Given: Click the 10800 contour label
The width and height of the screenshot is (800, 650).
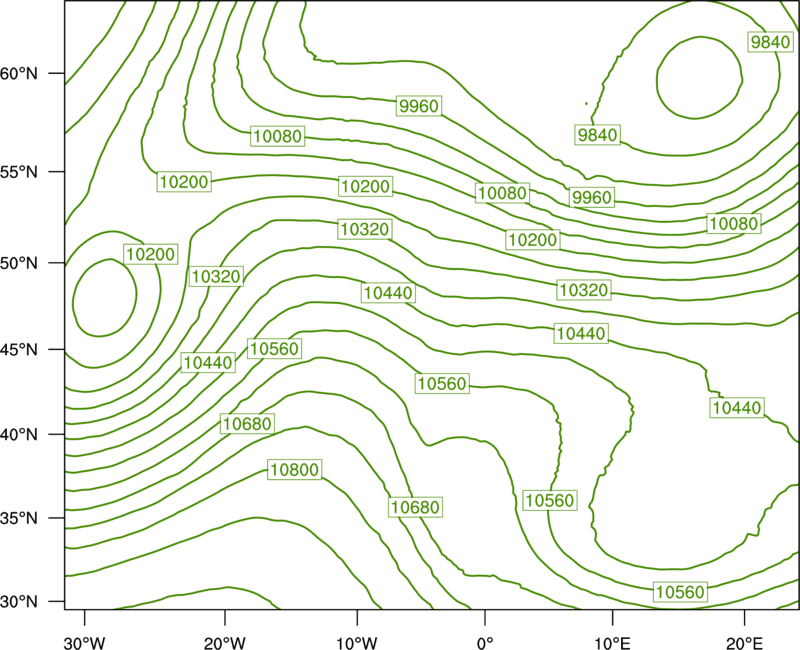Looking at the screenshot, I should point(295,469).
